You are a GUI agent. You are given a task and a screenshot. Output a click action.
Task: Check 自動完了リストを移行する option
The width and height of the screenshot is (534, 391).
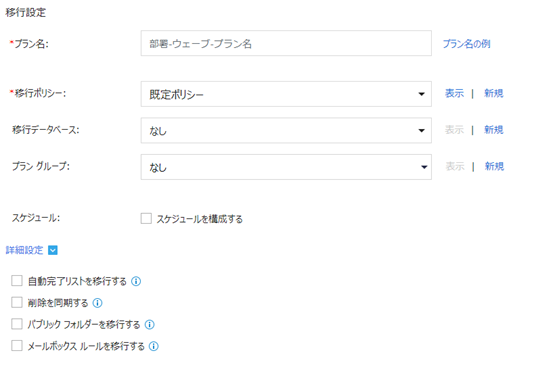click(x=17, y=281)
